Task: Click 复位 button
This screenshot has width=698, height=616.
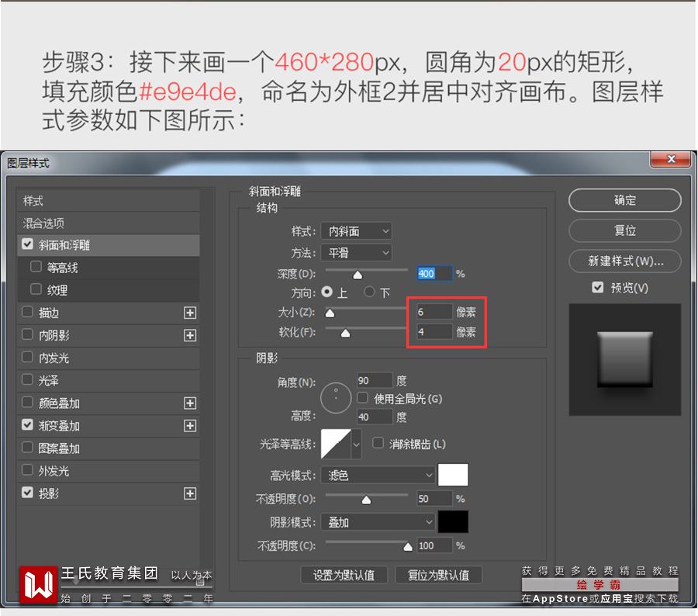Action: [x=625, y=230]
